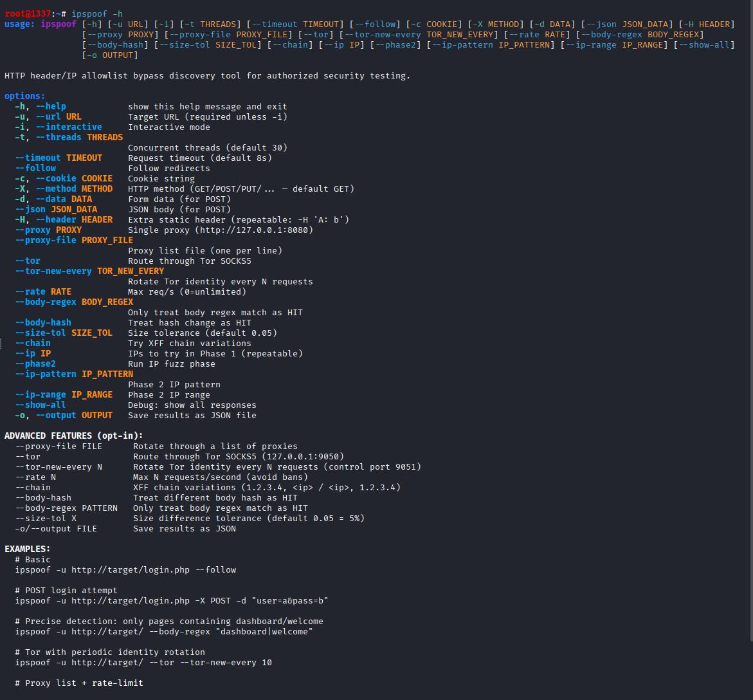Click the typed command 'ipspoof -h'

(97, 14)
